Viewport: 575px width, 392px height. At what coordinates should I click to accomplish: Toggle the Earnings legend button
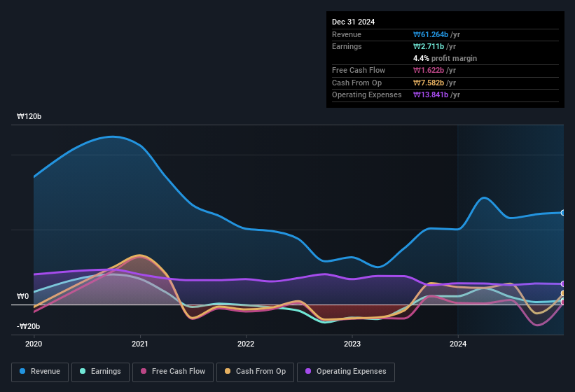pos(100,372)
